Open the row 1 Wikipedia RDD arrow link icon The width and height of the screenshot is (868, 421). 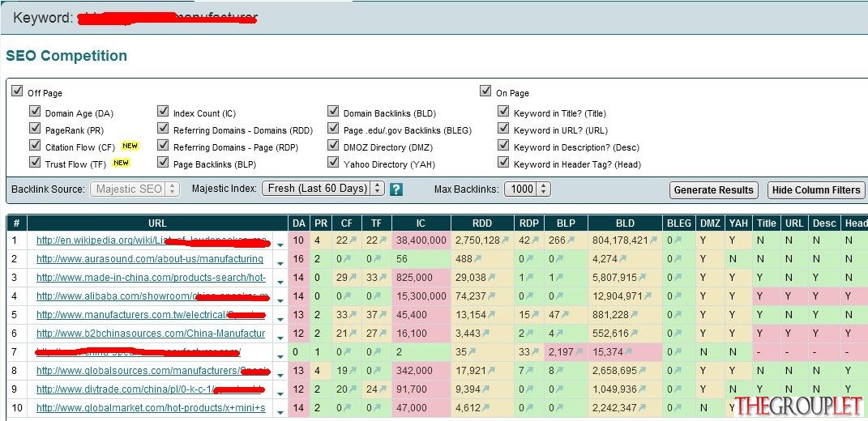click(505, 240)
